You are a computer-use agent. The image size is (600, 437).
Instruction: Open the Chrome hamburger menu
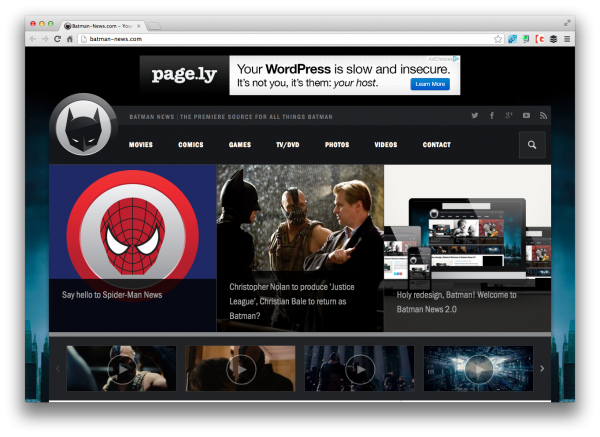[x=567, y=39]
